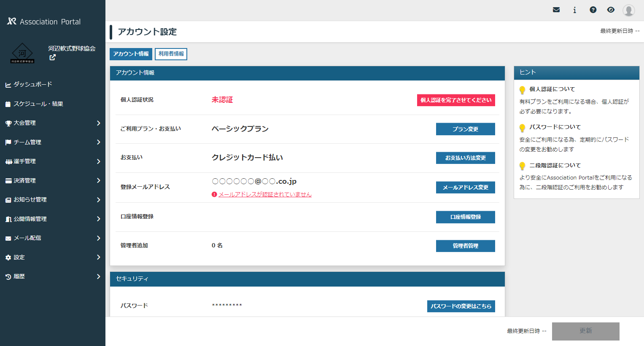Expand the 決済管理 sidebar menu
This screenshot has height=346, width=644.
(x=52, y=180)
